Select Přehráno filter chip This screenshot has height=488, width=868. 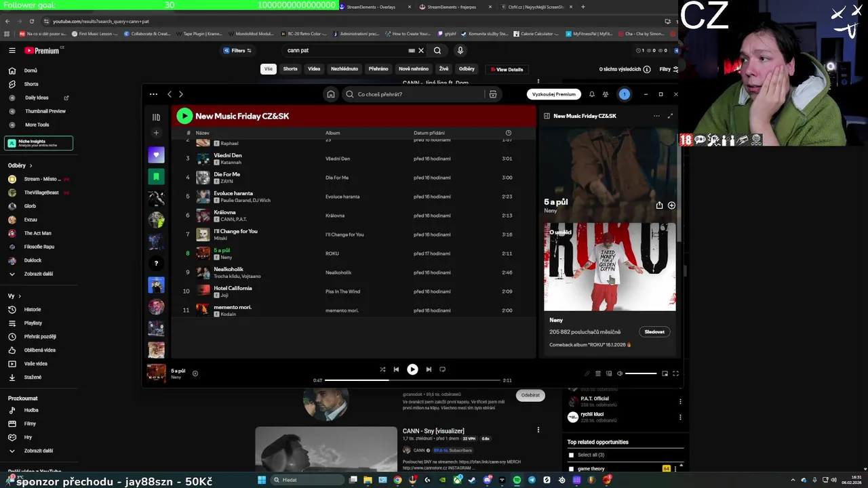378,69
